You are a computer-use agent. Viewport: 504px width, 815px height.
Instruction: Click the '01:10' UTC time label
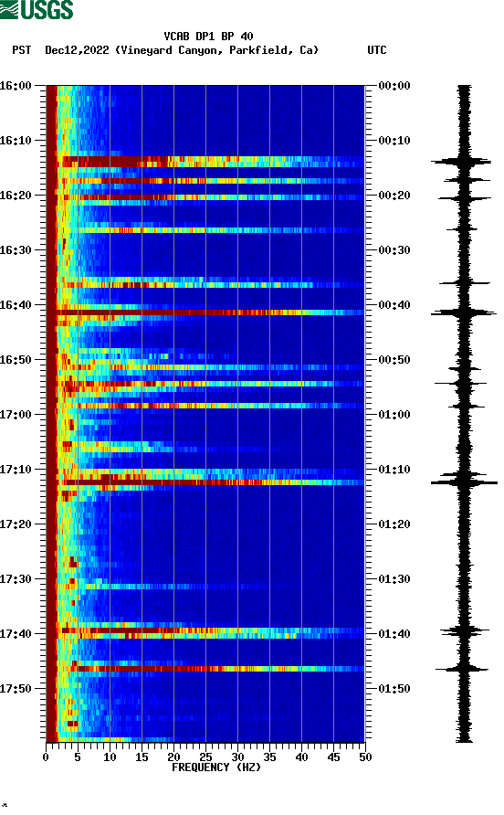394,470
